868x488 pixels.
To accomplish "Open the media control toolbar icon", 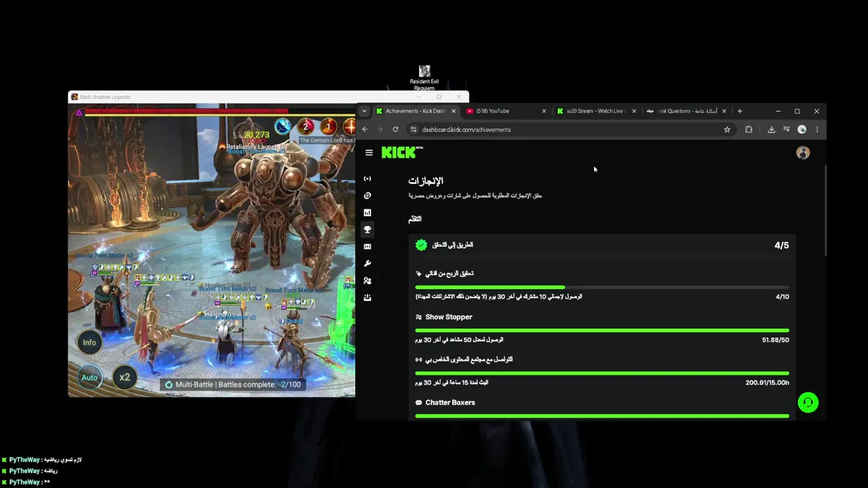I will [x=787, y=129].
